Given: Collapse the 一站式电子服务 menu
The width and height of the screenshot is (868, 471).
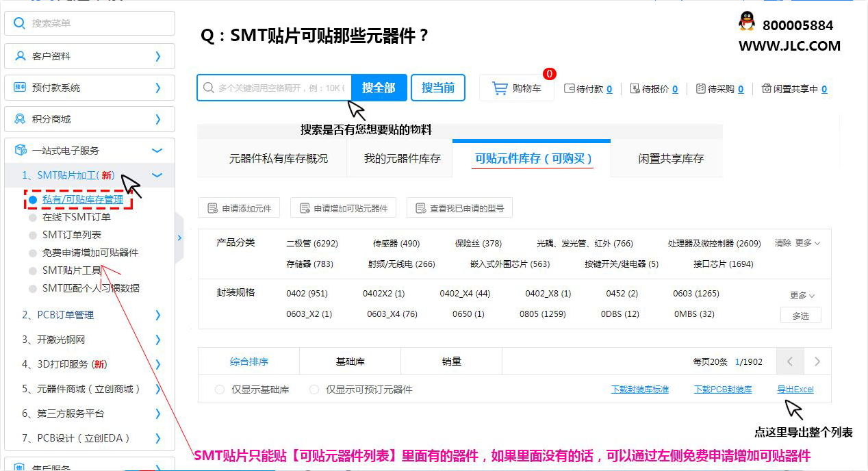Looking at the screenshot, I should click(157, 151).
